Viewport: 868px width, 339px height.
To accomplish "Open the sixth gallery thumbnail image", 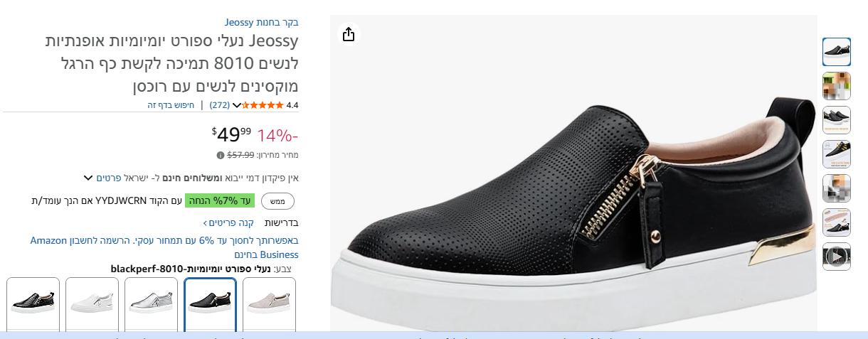I will click(x=836, y=222).
